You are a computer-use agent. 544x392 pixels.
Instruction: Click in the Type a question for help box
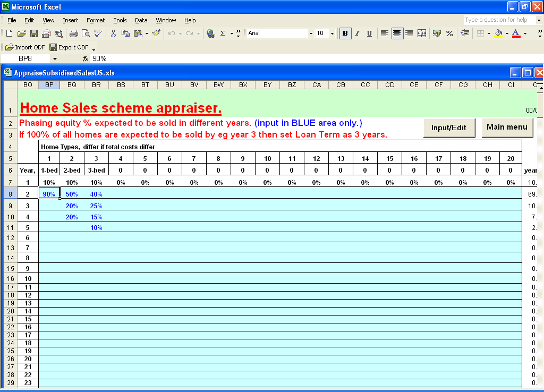[x=499, y=20]
